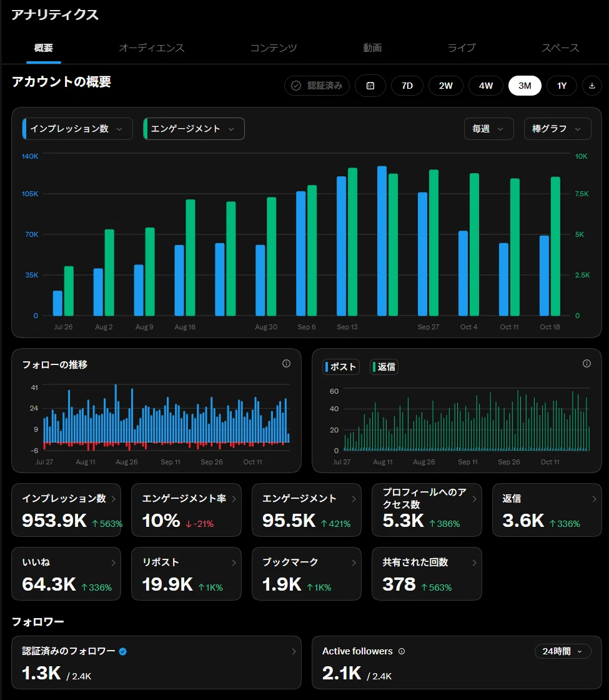Viewport: 609px width, 700px height.
Task: Open the エンゲージメント metric dropdown
Action: (x=194, y=129)
